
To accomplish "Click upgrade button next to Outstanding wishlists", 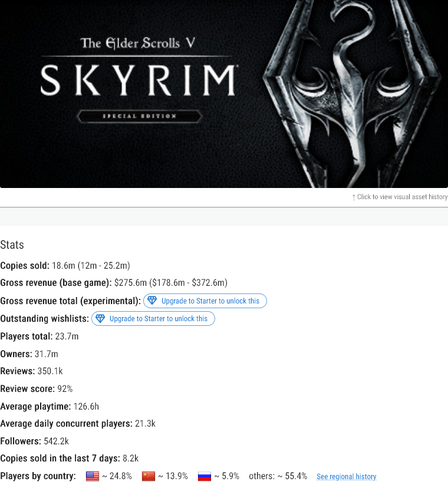I will [x=153, y=319].
